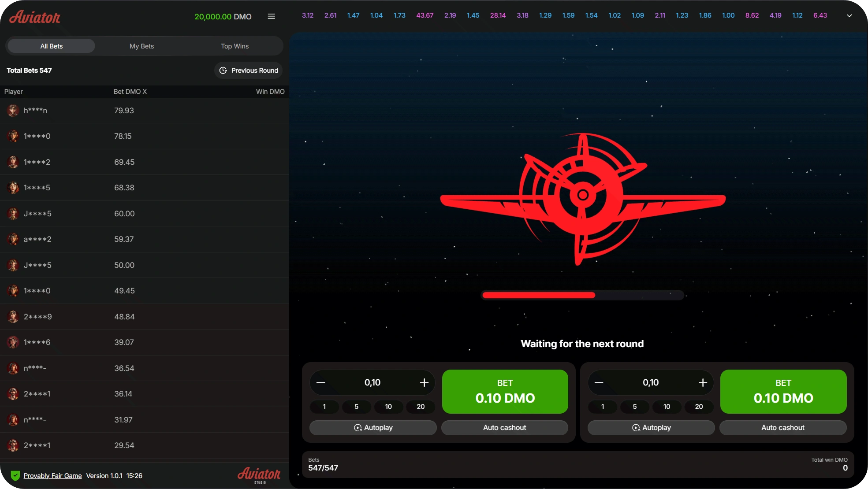The image size is (868, 489).
Task: Click the Aviator logo at top left
Action: click(35, 17)
